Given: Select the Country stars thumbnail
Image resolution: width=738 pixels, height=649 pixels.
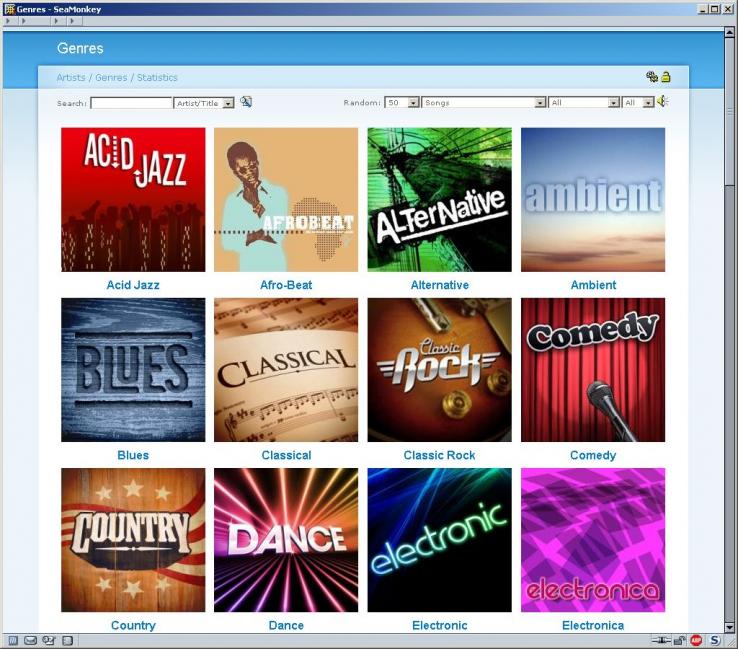Looking at the screenshot, I should (133, 540).
